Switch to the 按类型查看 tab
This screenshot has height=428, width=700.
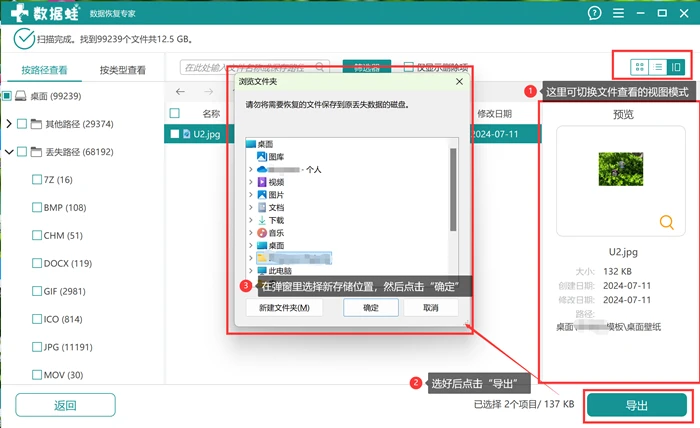[123, 70]
